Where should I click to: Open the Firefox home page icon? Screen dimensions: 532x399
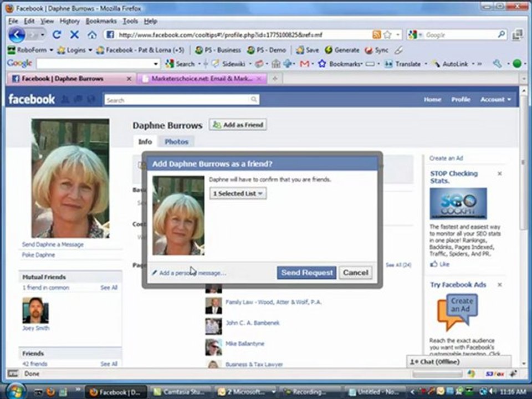92,34
